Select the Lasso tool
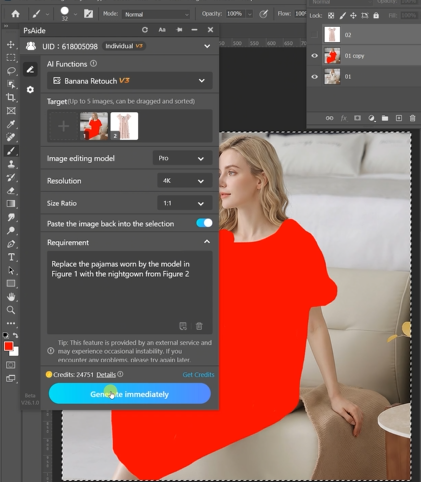 coord(11,71)
